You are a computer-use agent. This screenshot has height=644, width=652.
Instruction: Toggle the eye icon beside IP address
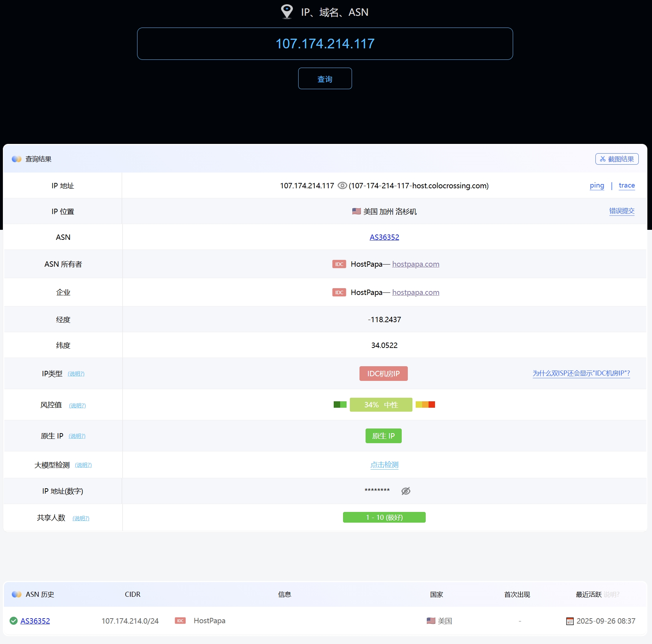(342, 185)
